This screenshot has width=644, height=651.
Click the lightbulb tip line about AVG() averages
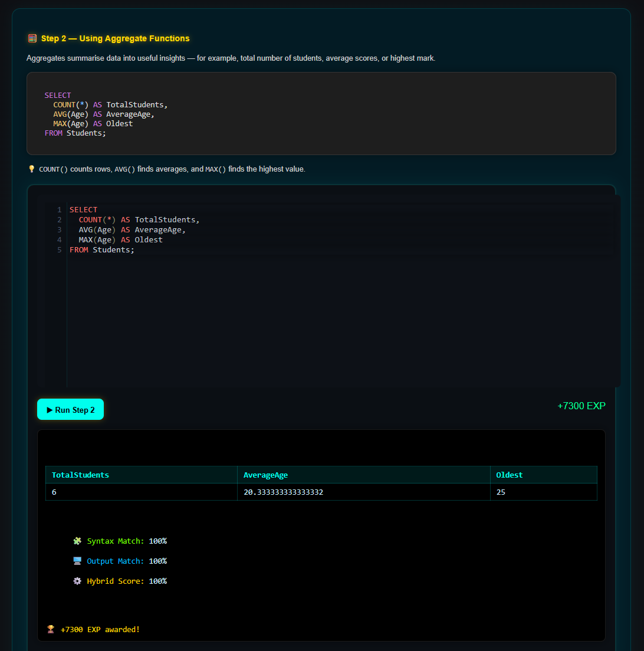171,169
